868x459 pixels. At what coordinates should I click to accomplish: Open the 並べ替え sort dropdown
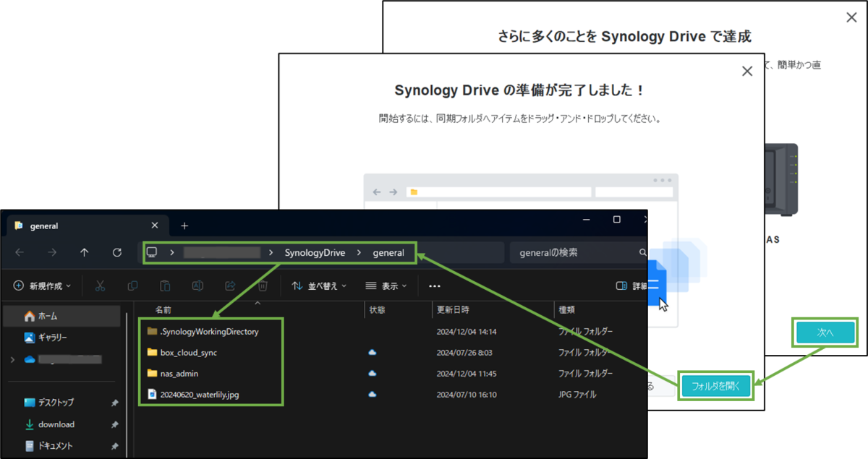pos(319,286)
